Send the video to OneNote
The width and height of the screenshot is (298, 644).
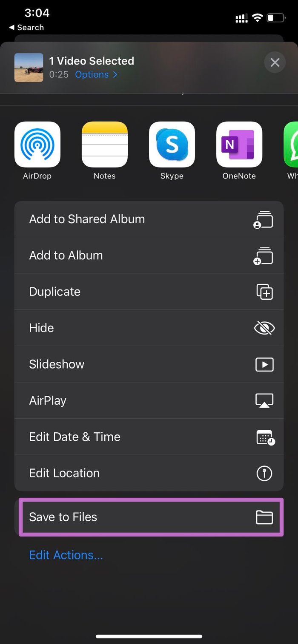coord(239,145)
